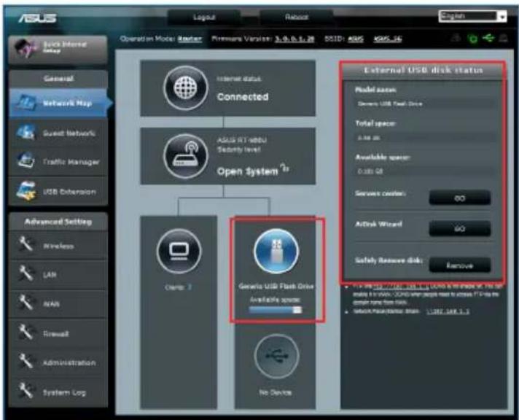Click the open lock icon beside Open System
Viewport: 519px width, 420px height.
285,168
